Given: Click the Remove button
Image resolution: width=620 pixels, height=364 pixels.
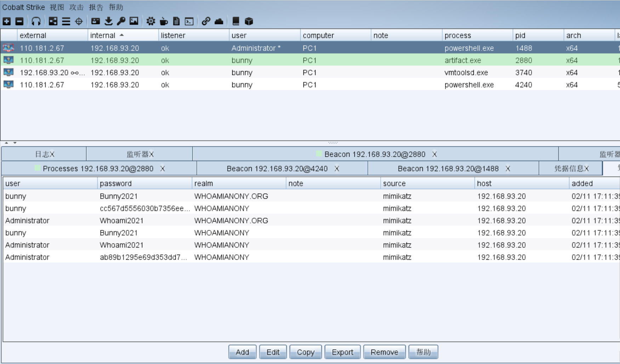Looking at the screenshot, I should tap(384, 352).
